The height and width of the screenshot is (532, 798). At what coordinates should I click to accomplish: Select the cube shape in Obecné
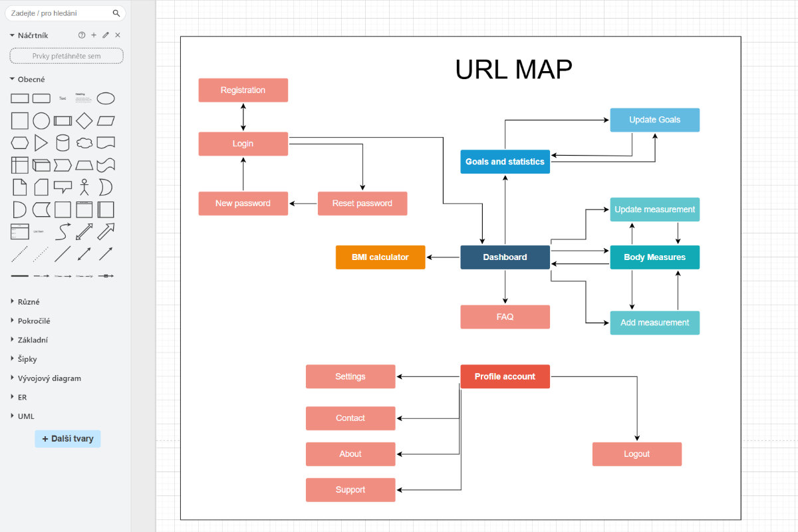pyautogui.click(x=41, y=164)
